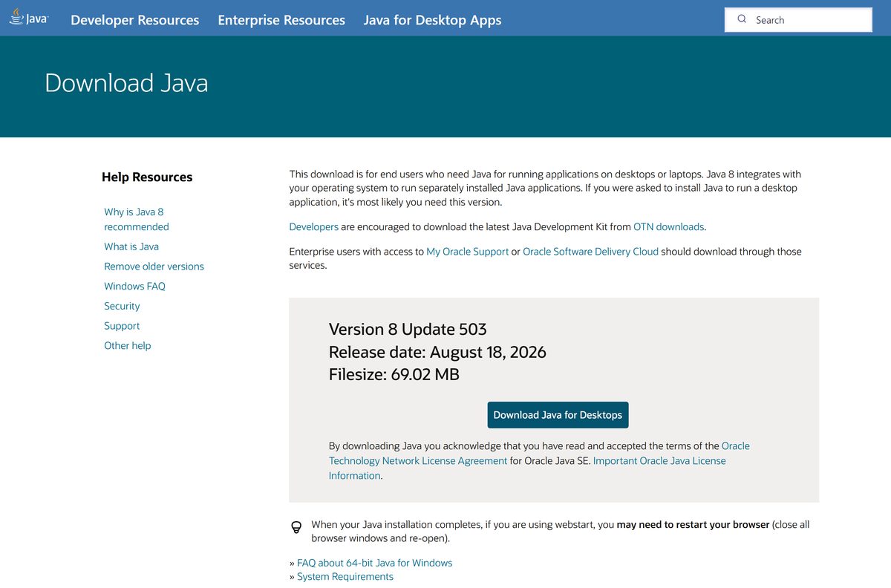Open the Security help link
Screen dimensions: 891x588
click(122, 306)
